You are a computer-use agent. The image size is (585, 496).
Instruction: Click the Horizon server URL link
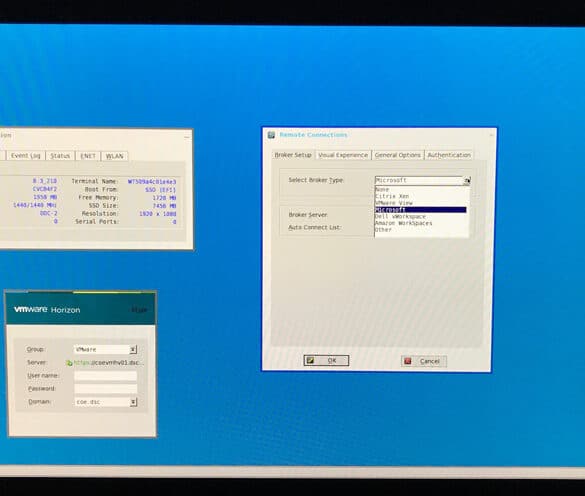coord(108,363)
